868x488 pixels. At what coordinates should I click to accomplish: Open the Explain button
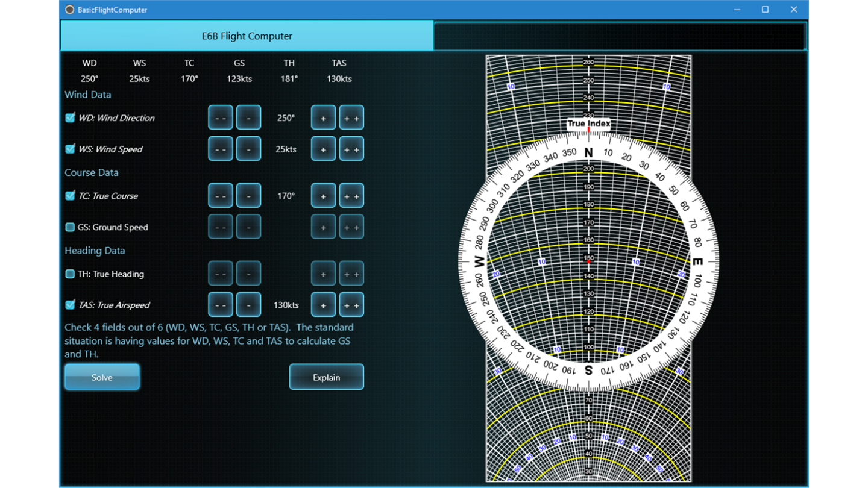(327, 377)
